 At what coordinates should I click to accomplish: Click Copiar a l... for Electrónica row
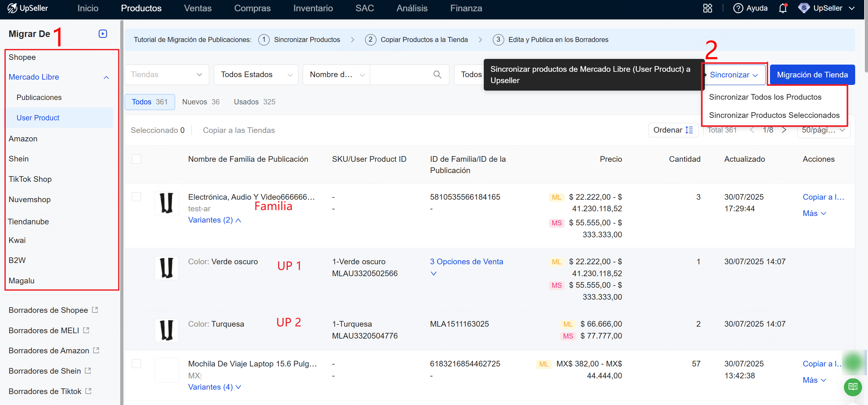(823, 197)
